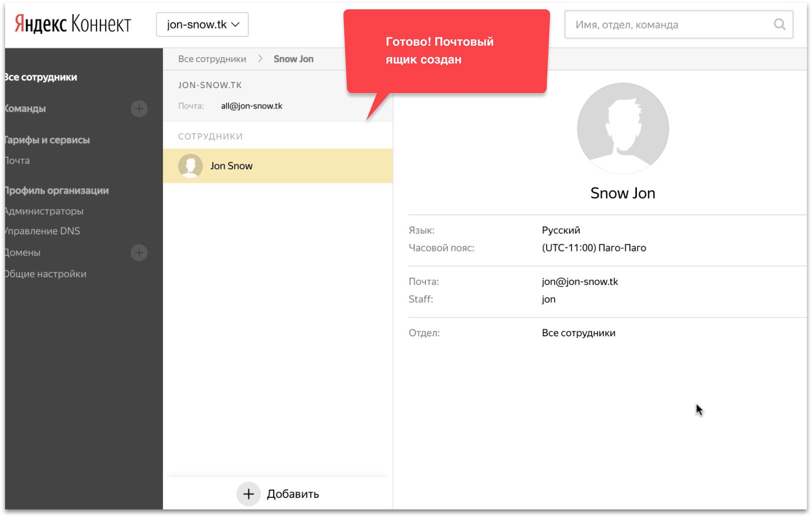Click the Добавить plus icon
The height and width of the screenshot is (517, 812).
(x=249, y=494)
